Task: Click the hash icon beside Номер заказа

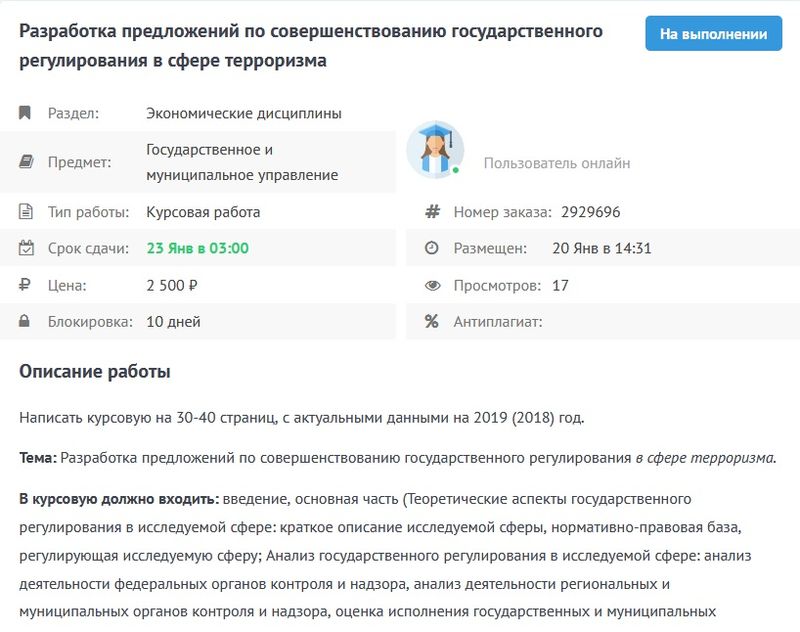Action: (x=432, y=212)
